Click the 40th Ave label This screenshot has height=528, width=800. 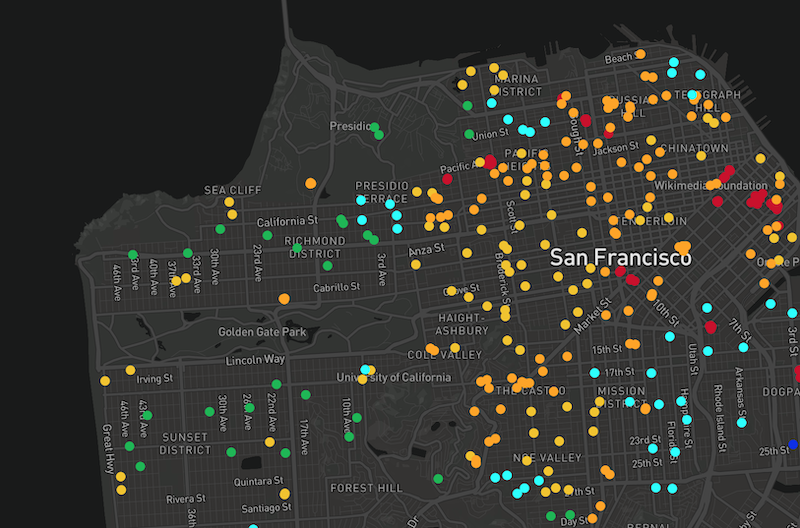153,276
